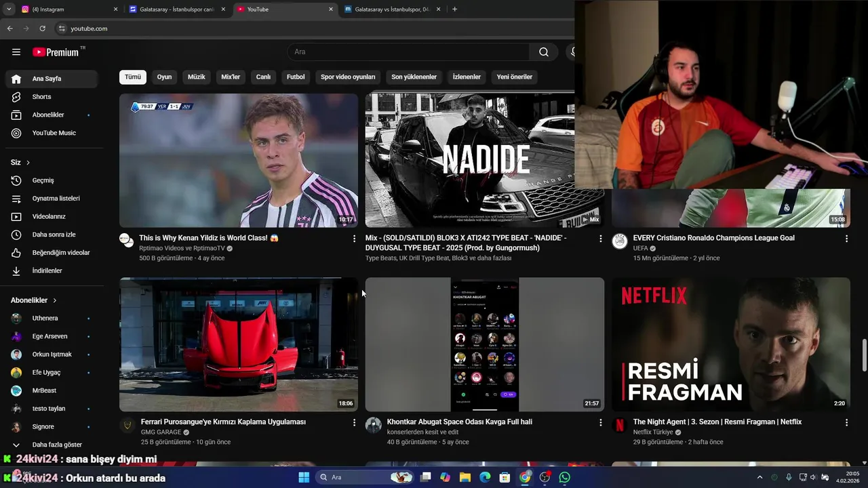The height and width of the screenshot is (488, 868).
Task: Click the YouTube Premium logo
Action: click(x=56, y=52)
